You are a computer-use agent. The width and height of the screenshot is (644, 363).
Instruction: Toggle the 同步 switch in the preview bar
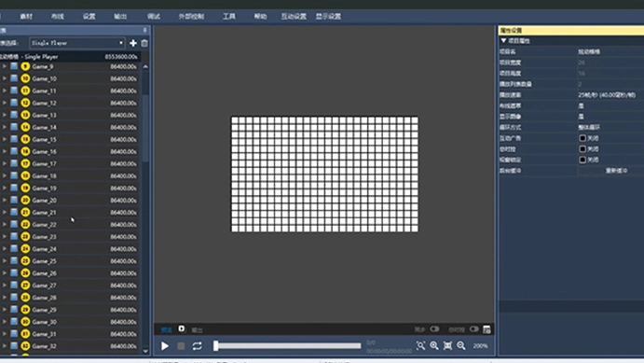(434, 328)
